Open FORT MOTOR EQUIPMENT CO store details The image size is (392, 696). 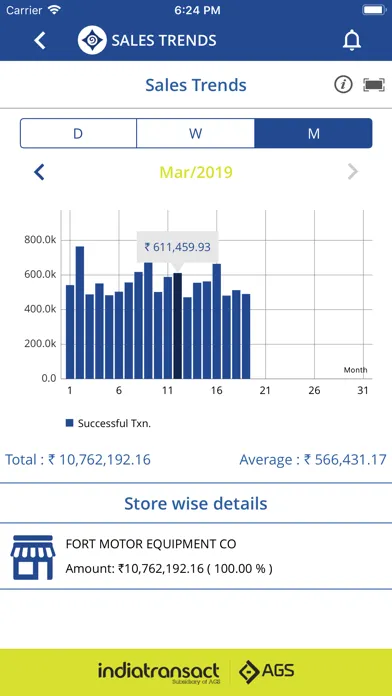196,556
